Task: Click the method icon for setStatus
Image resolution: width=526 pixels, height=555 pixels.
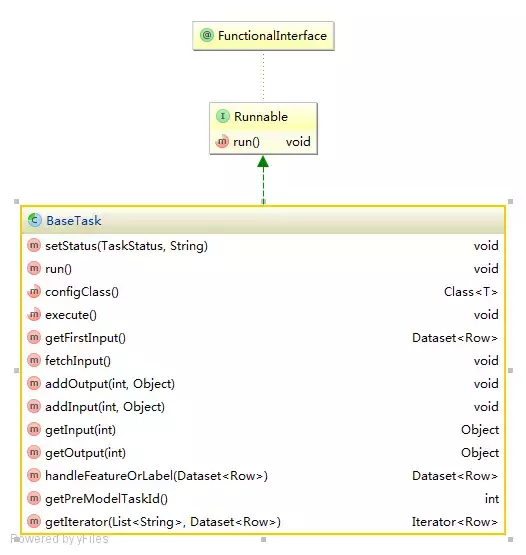Action: coord(34,245)
